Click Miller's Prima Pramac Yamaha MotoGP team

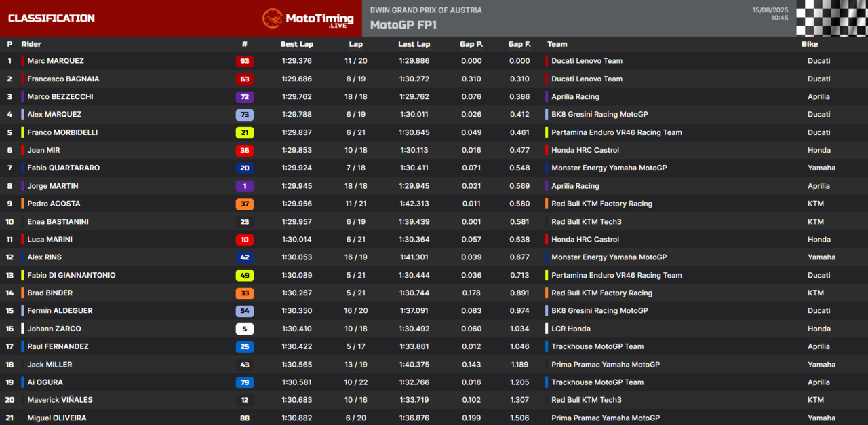pos(606,365)
